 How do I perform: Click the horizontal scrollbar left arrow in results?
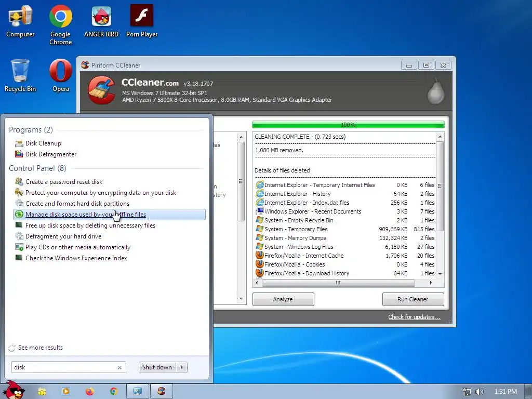coord(257,283)
